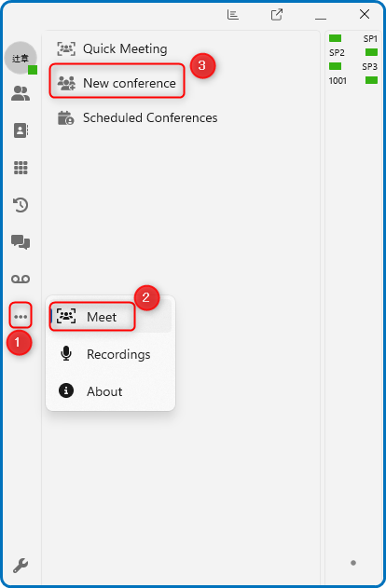Open the wrench settings icon
Screen dimensions: 386x588
tap(21, 565)
